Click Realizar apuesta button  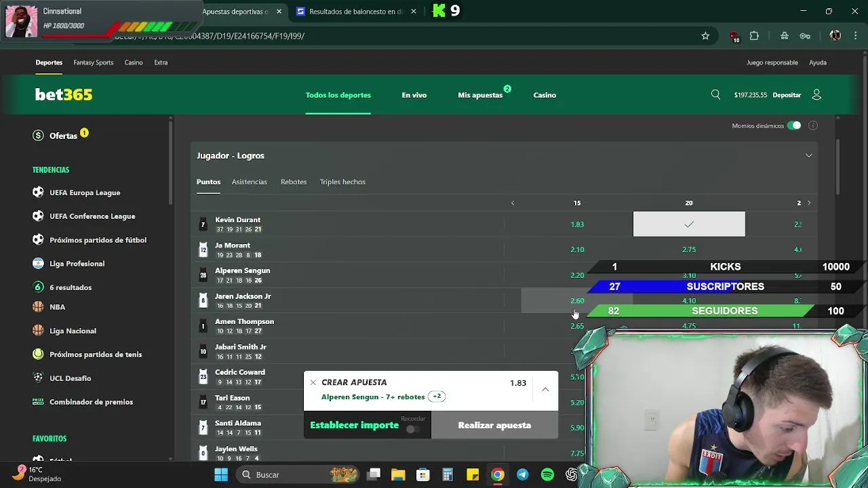point(494,425)
